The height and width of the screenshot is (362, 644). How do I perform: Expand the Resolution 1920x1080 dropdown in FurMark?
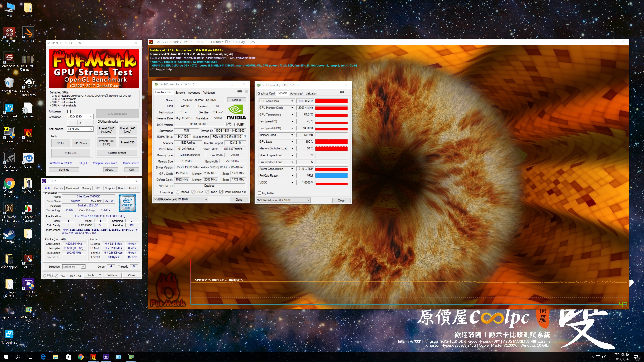coord(91,117)
